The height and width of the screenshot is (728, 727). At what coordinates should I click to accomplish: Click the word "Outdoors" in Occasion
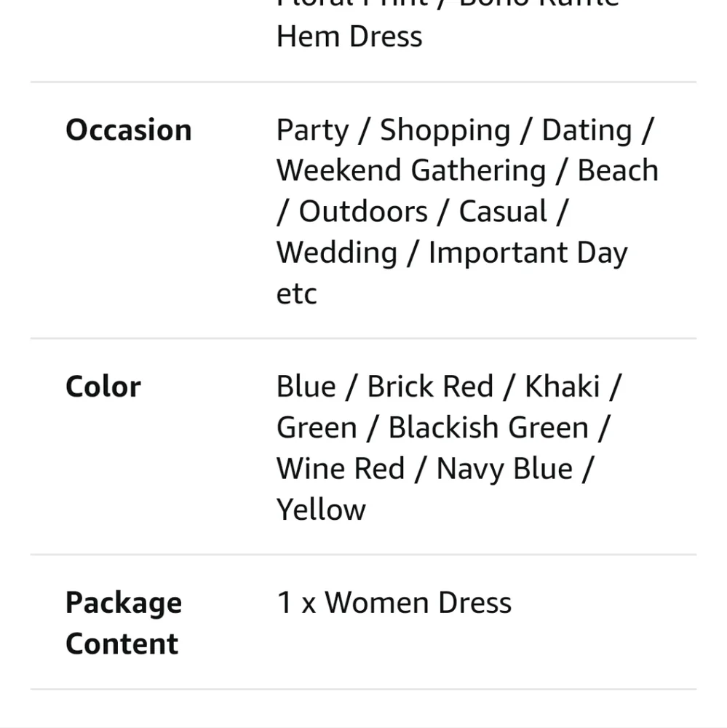tap(363, 212)
